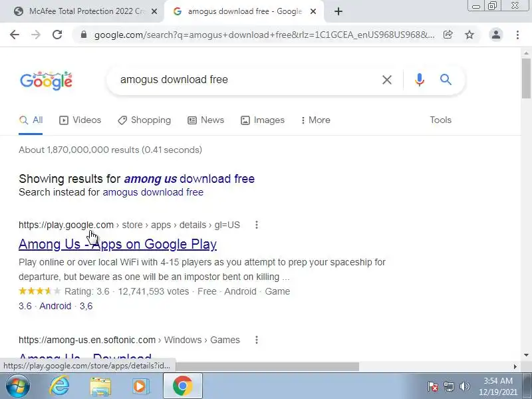The height and width of the screenshot is (399, 532).
Task: Search instead for amogus download free
Action: point(153,192)
